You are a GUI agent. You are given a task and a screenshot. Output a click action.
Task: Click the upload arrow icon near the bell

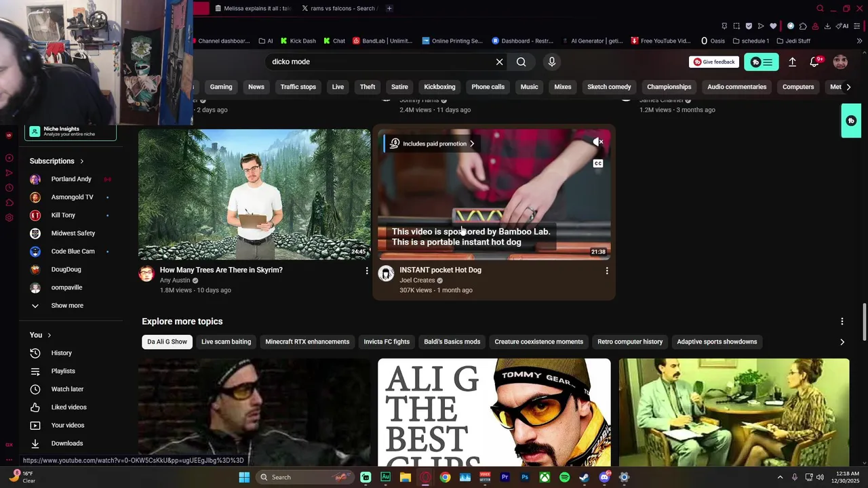pyautogui.click(x=792, y=62)
